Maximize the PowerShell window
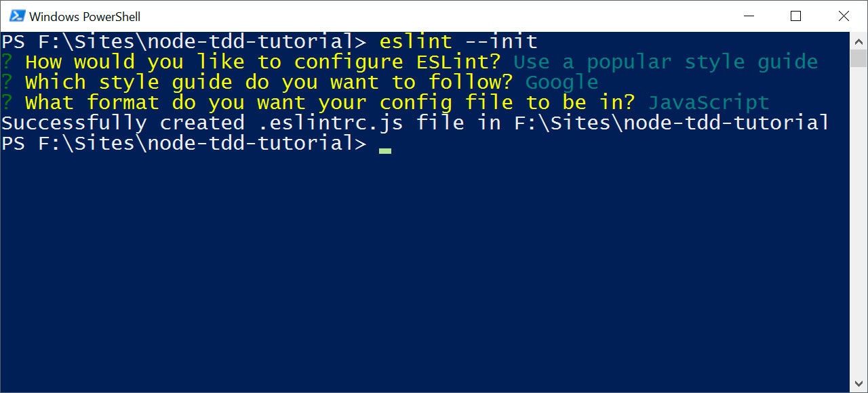The width and height of the screenshot is (868, 393). tap(796, 16)
